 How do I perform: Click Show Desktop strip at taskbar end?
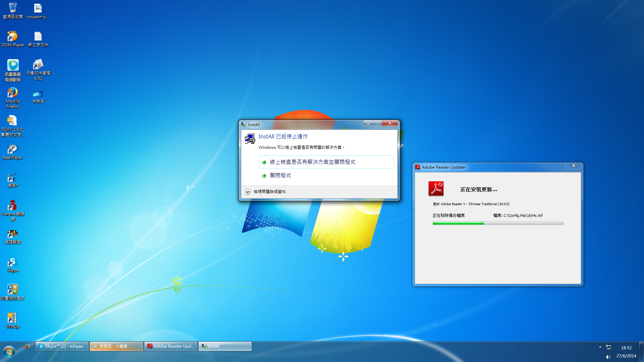[641, 352]
